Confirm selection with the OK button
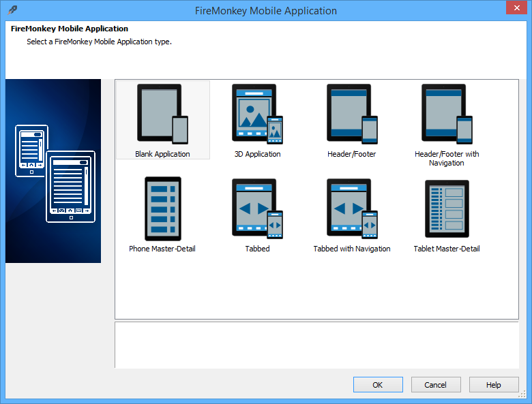The width and height of the screenshot is (532, 404). tap(378, 385)
